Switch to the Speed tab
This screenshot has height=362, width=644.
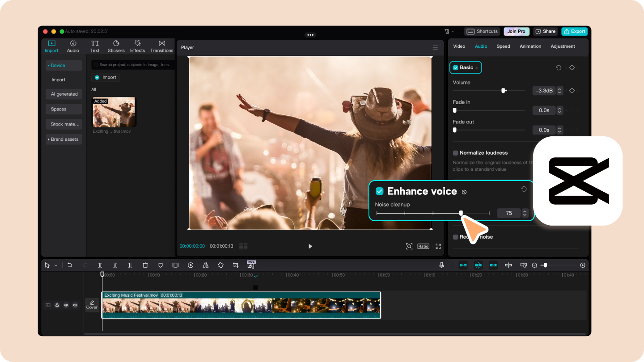pos(503,46)
